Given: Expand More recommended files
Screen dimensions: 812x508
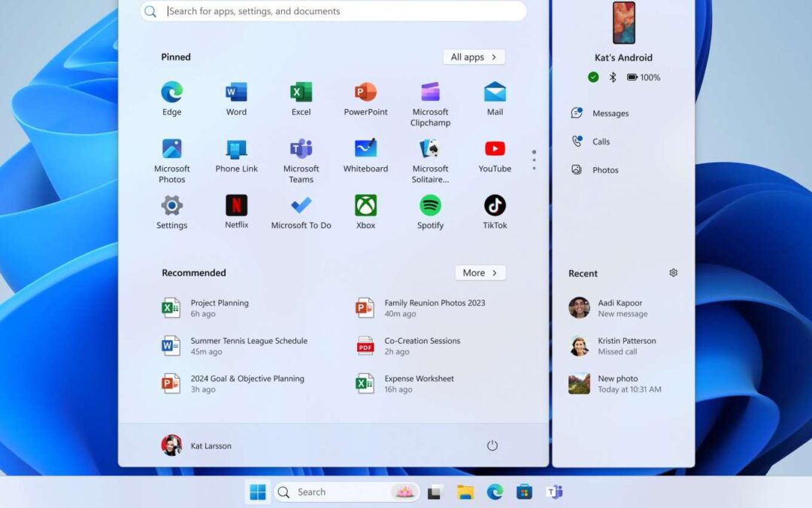Looking at the screenshot, I should click(480, 272).
